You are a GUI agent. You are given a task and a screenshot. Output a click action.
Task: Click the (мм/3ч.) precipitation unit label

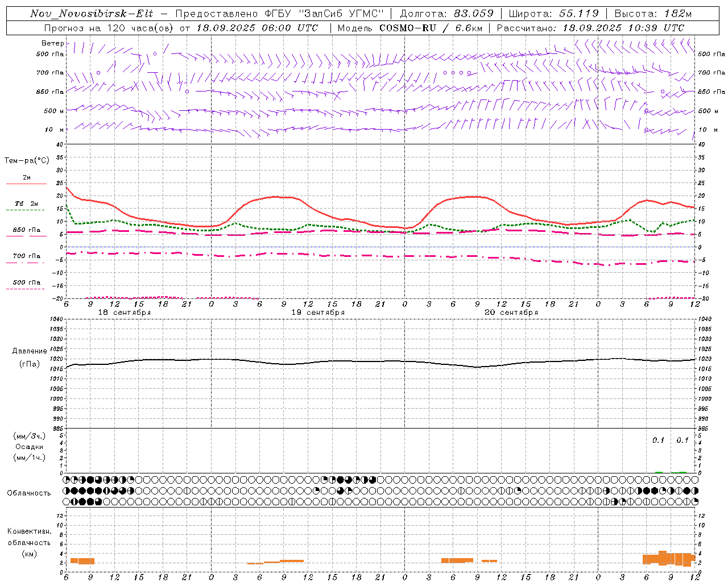[29, 436]
